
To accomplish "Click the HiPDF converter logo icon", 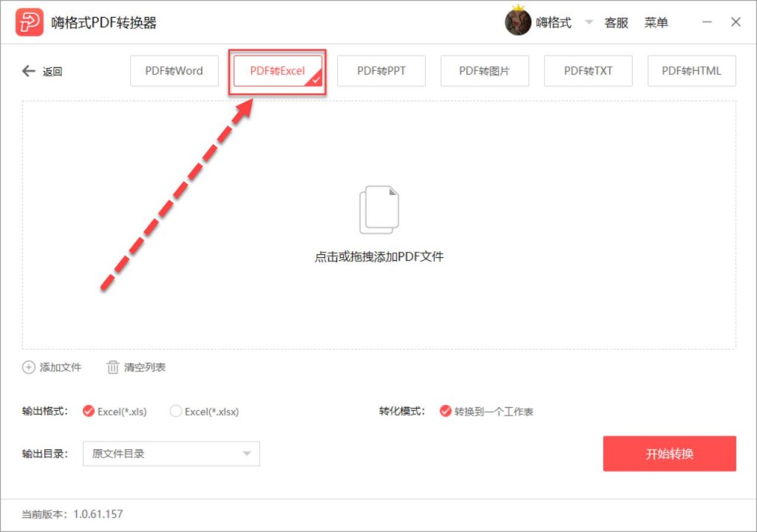I will click(30, 22).
